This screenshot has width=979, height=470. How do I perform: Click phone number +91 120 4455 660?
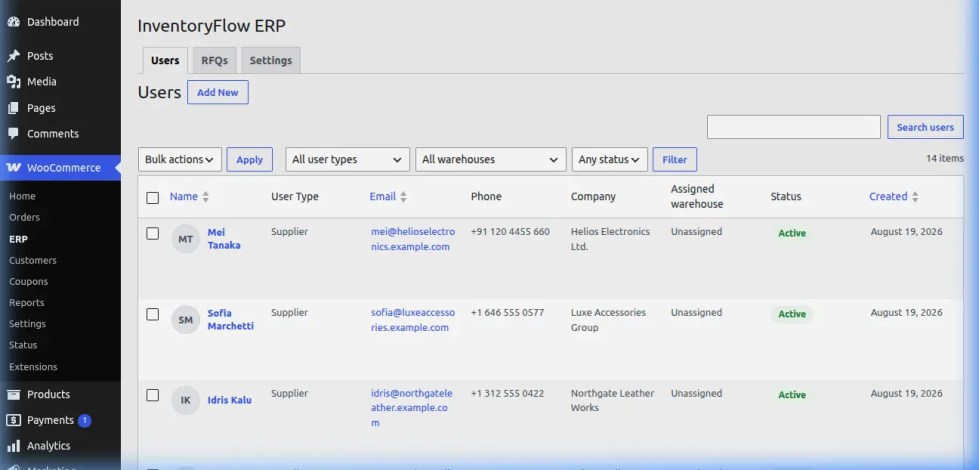(510, 232)
